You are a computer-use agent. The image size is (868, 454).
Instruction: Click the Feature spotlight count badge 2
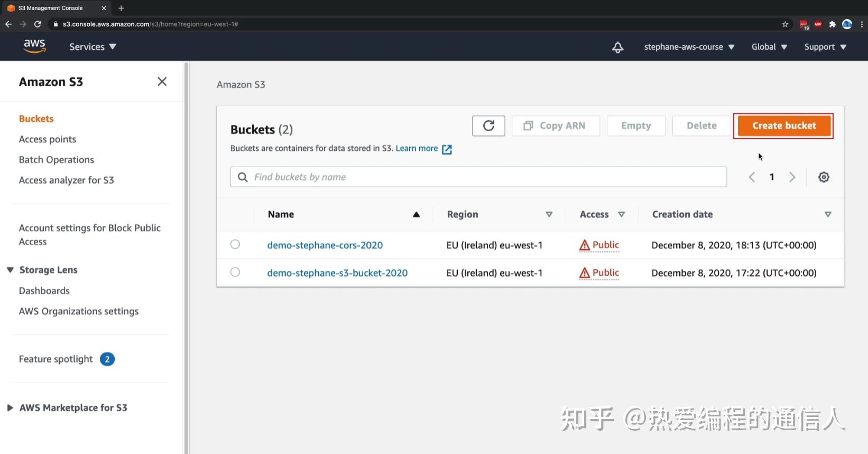[107, 359]
